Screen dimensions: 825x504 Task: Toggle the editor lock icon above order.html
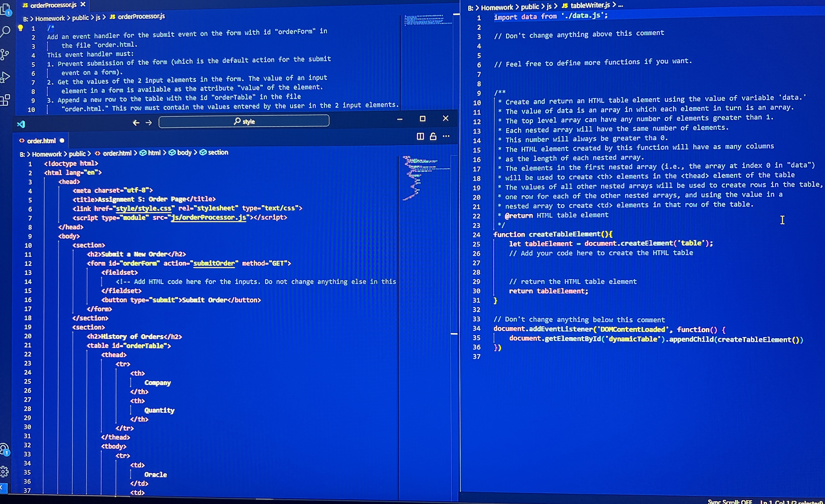click(433, 136)
